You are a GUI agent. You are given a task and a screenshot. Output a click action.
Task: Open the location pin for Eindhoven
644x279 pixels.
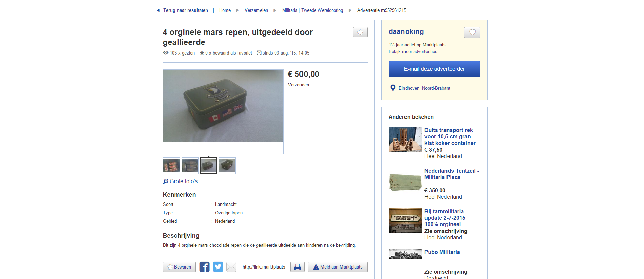coord(393,88)
